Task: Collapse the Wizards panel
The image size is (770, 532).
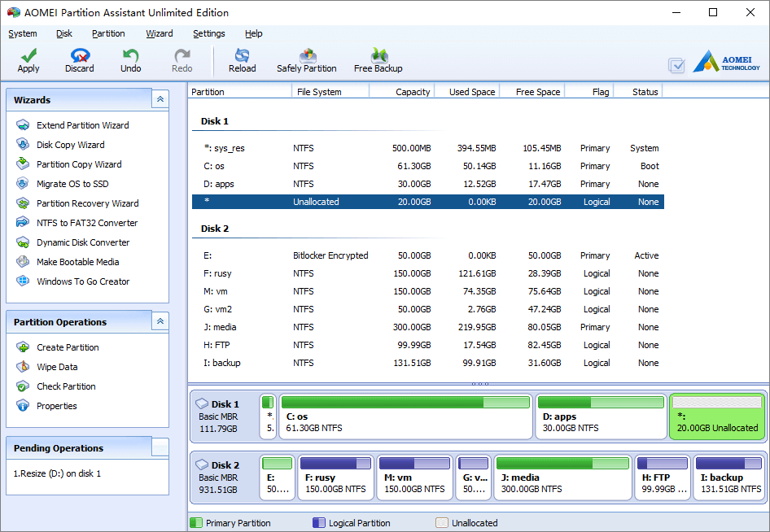Action: pos(160,99)
